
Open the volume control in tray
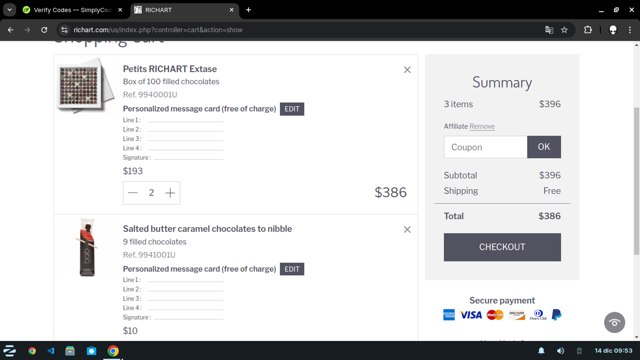click(560, 351)
